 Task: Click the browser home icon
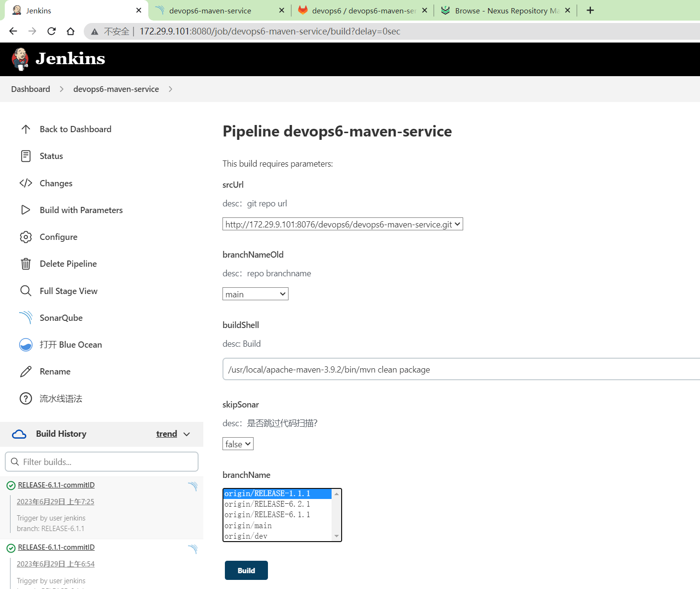click(70, 31)
